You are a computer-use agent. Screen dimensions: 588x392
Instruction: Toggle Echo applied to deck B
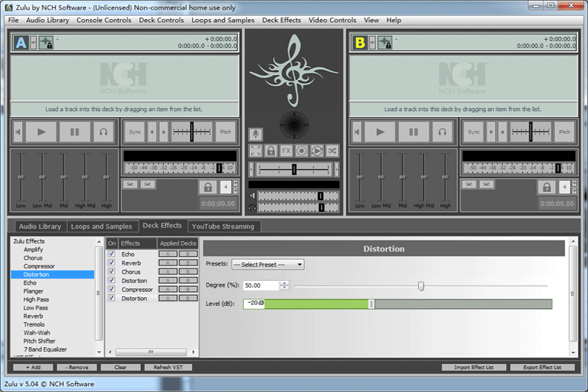[188, 254]
